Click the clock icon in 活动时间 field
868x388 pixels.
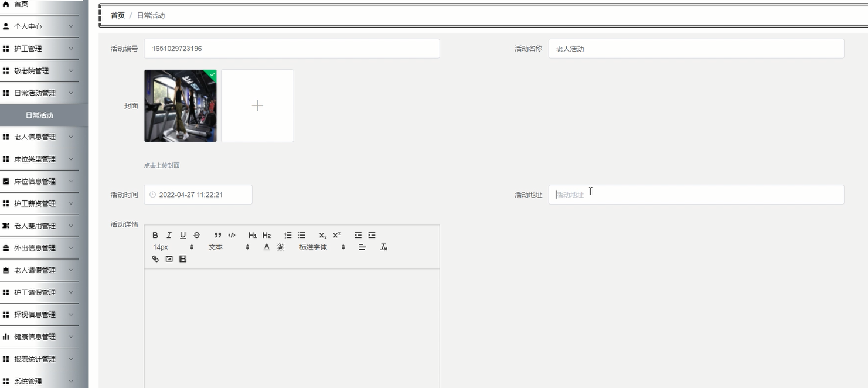coord(152,195)
